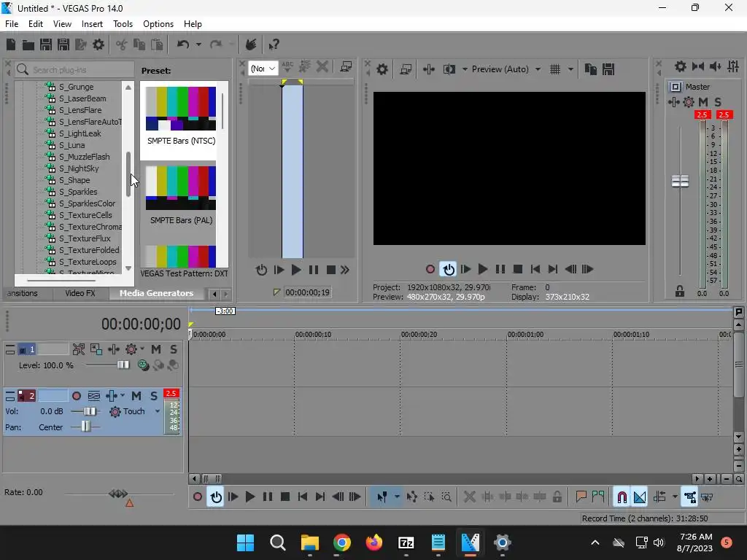Toggle timeline loop playback button
747x560 pixels.
(216, 497)
